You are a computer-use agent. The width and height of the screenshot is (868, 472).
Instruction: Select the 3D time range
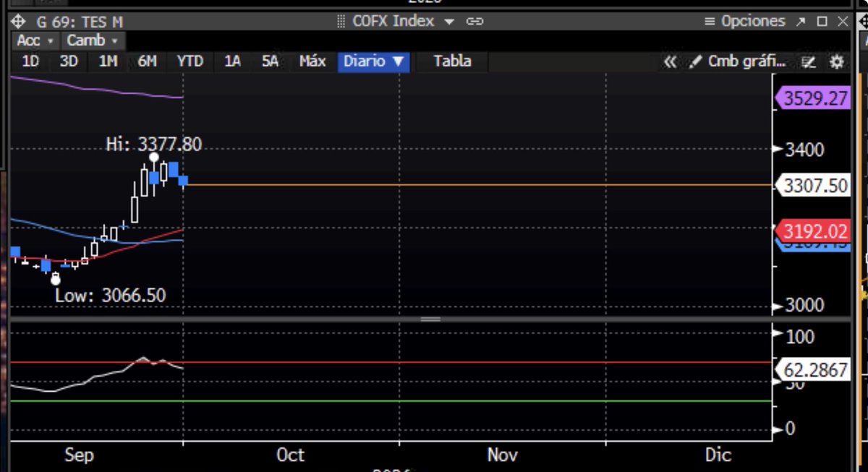pyautogui.click(x=69, y=61)
